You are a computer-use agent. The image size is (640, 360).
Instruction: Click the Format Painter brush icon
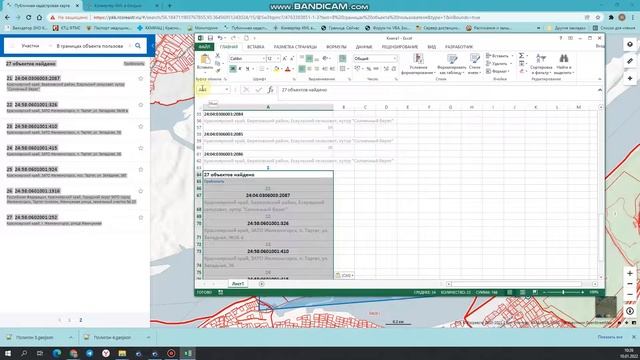tap(218, 71)
